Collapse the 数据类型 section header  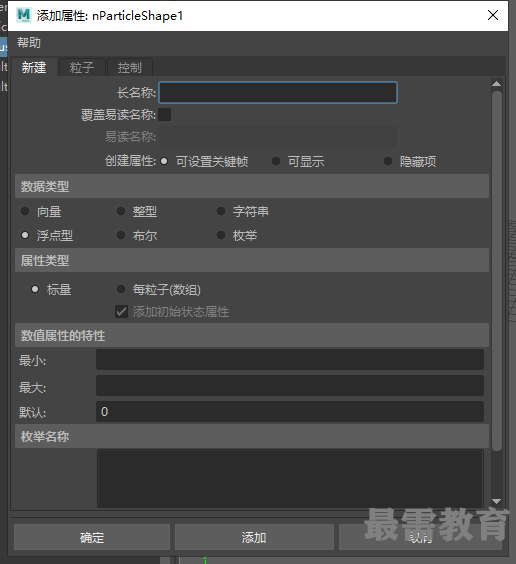252,186
